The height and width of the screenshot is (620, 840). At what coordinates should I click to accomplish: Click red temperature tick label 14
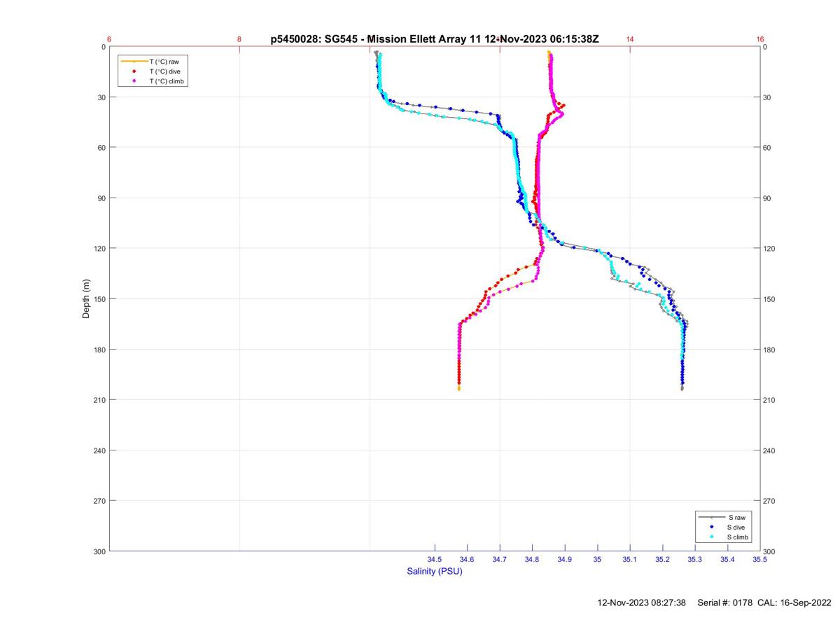click(630, 39)
